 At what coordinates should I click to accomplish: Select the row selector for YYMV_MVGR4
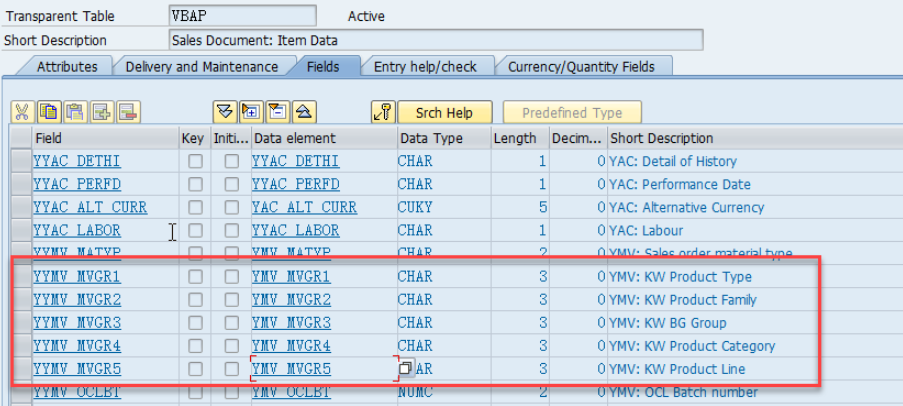pyautogui.click(x=21, y=346)
